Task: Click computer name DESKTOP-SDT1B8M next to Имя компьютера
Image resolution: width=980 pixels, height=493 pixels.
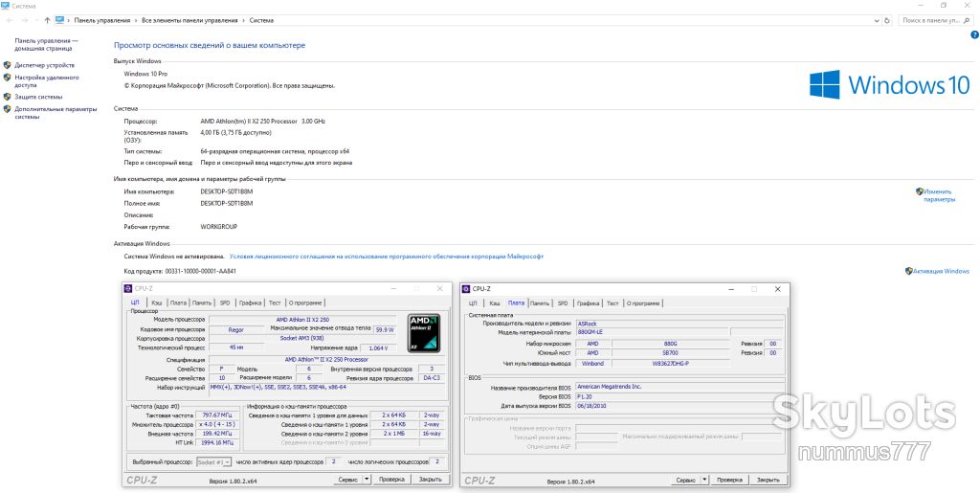Action: [226, 191]
